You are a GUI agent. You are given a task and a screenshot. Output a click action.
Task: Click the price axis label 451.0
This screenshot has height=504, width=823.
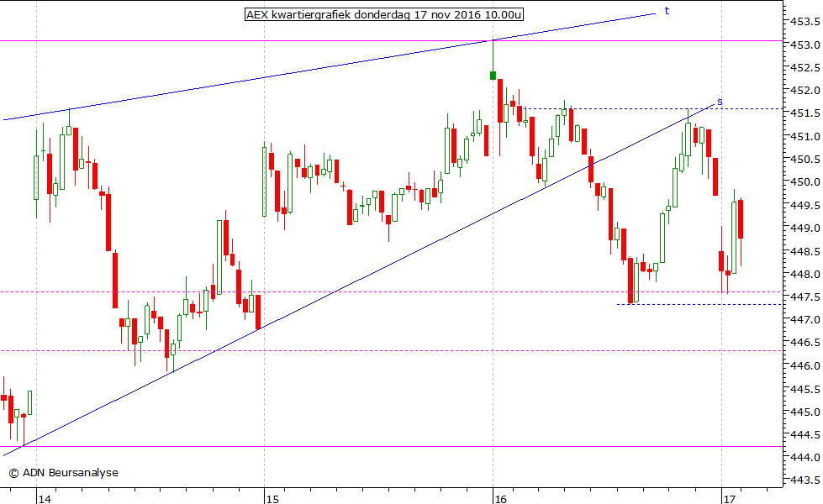coord(805,136)
